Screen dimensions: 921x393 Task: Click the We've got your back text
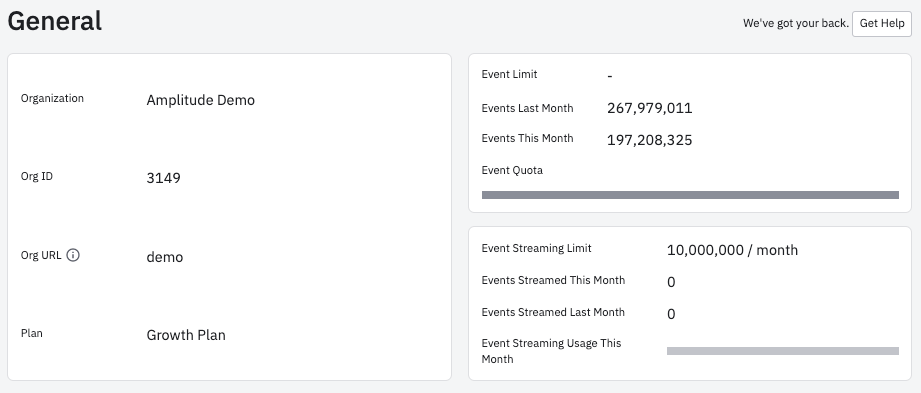tap(796, 23)
